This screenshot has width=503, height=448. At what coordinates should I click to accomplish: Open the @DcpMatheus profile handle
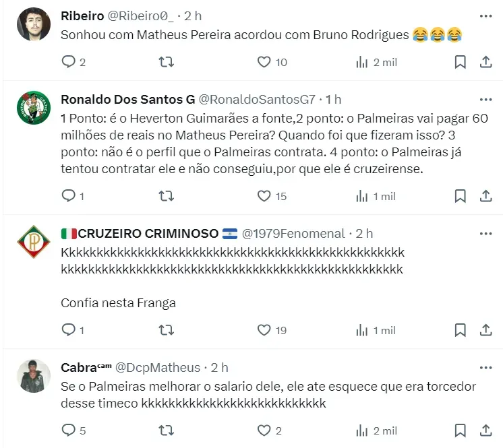pos(158,367)
